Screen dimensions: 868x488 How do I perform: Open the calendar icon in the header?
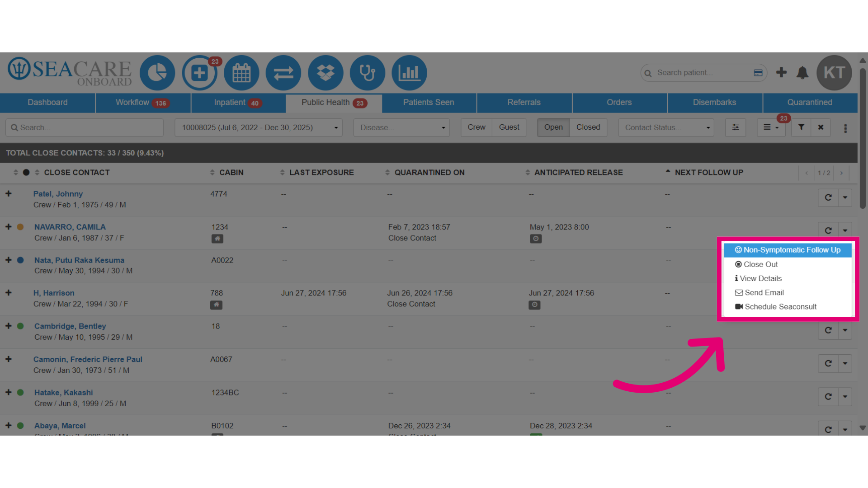241,72
